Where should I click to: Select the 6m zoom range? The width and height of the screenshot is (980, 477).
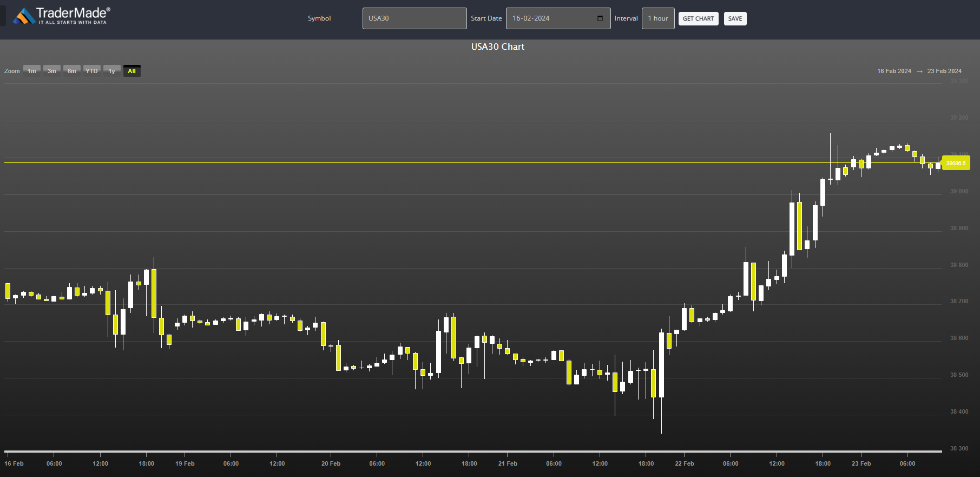pos(72,71)
